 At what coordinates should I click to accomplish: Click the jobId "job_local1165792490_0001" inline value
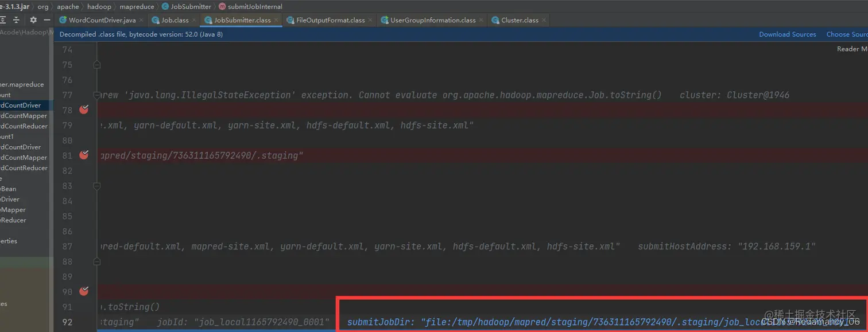(x=243, y=322)
